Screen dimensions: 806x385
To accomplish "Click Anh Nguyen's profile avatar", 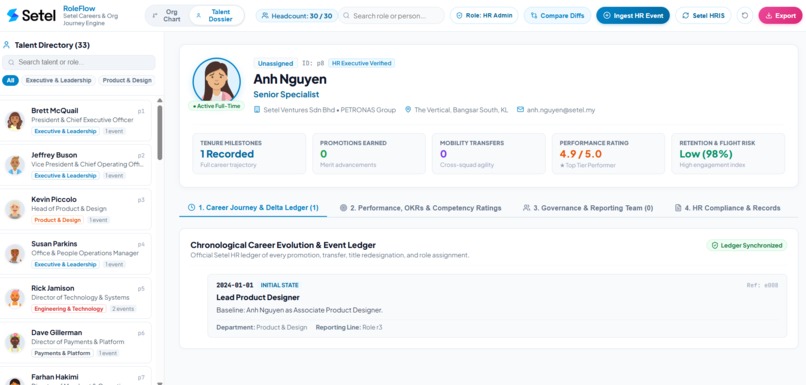I will (x=216, y=81).
